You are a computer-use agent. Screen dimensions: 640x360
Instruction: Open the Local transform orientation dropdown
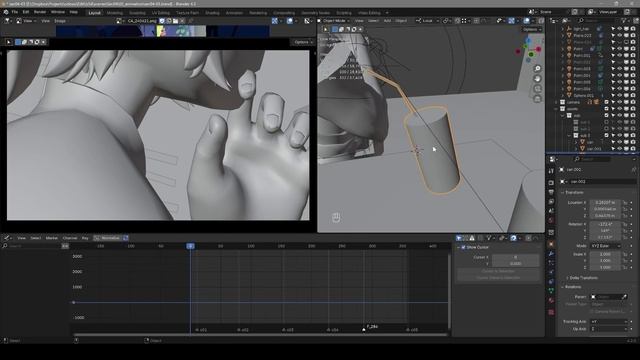(427, 20)
